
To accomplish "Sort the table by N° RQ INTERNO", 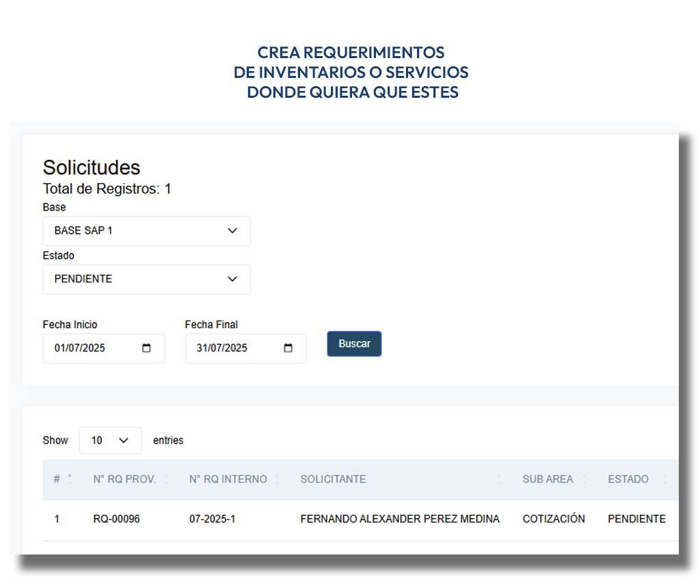I will [x=277, y=479].
